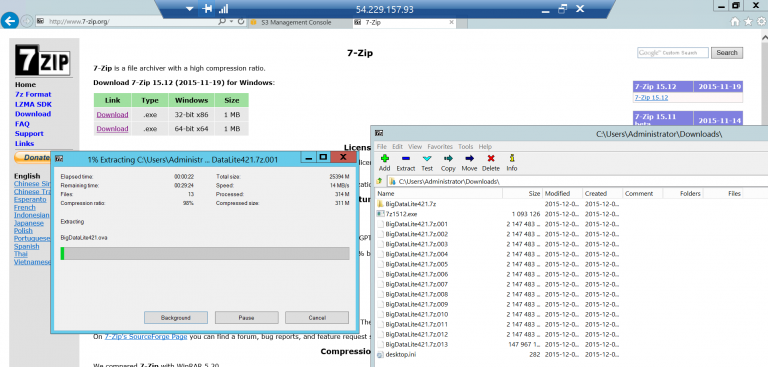Click the BigDataLite421.7z folder icon
Screen dimensions: 768x367
click(381, 204)
